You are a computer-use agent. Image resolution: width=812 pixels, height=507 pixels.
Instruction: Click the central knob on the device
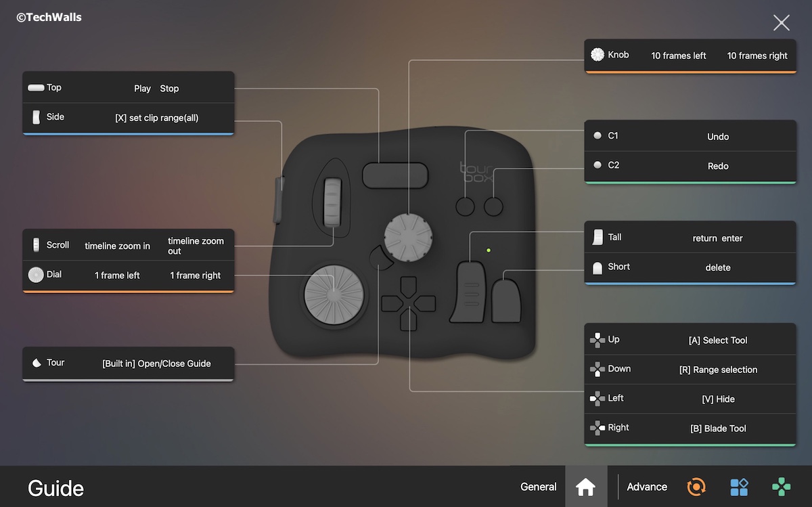pos(409,237)
